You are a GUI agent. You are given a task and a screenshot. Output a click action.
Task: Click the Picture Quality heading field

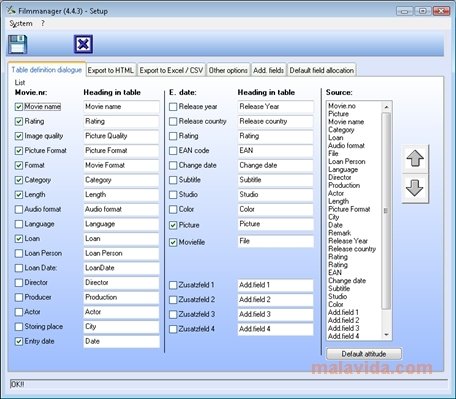point(121,136)
